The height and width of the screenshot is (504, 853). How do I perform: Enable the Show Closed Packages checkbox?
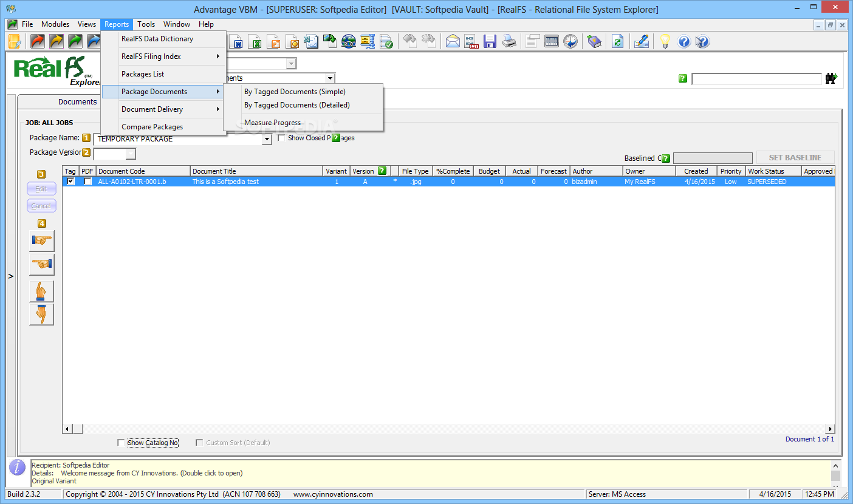click(281, 138)
